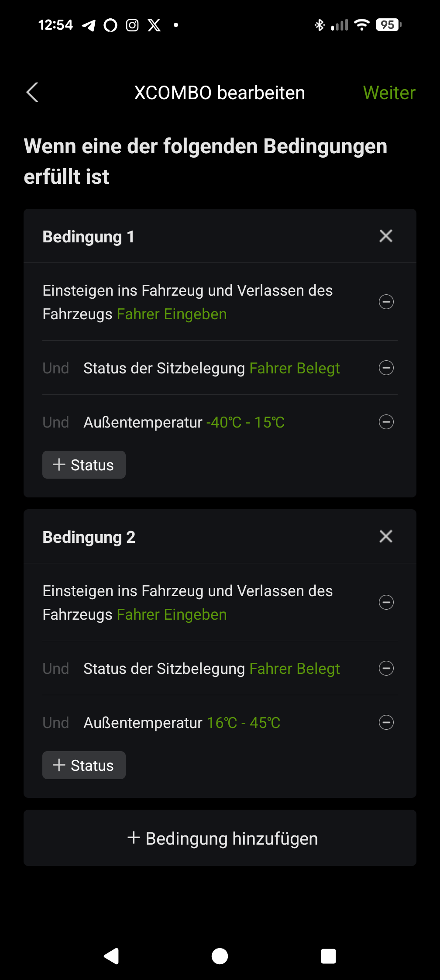Delete Bedingung 1 with its X icon
Image resolution: width=440 pixels, height=980 pixels.
pyautogui.click(x=386, y=236)
